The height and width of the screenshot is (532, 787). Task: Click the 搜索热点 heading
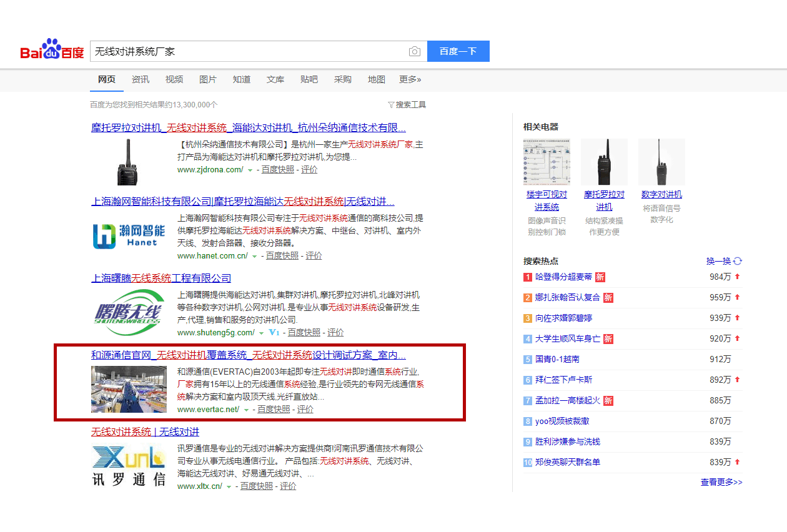coord(541,261)
